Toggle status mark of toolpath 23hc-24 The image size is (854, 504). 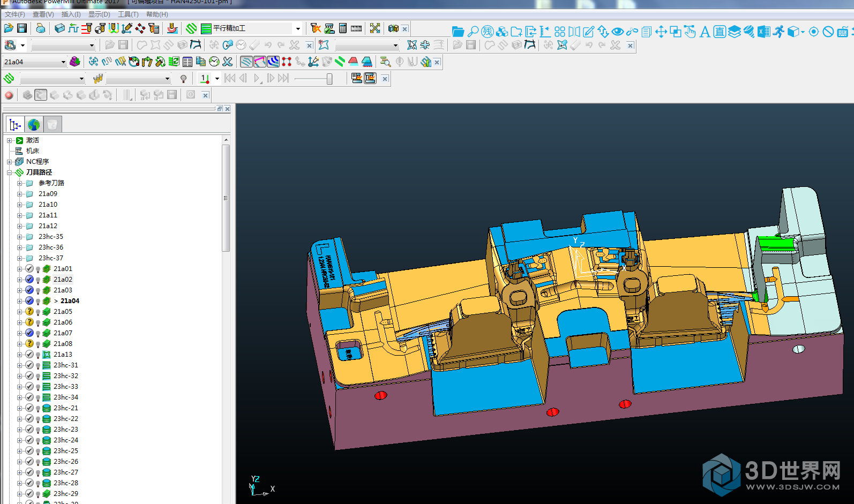point(29,440)
